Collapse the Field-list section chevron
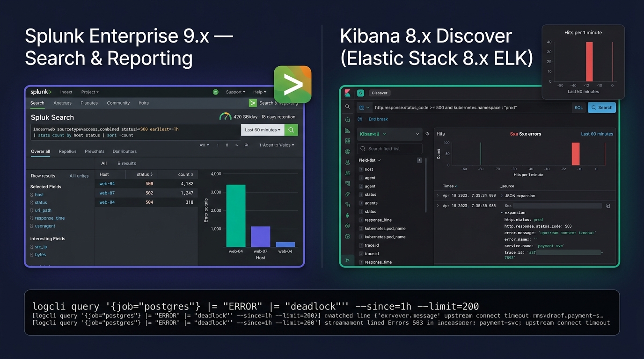Viewport: 644px width, 359px height. coord(379,160)
